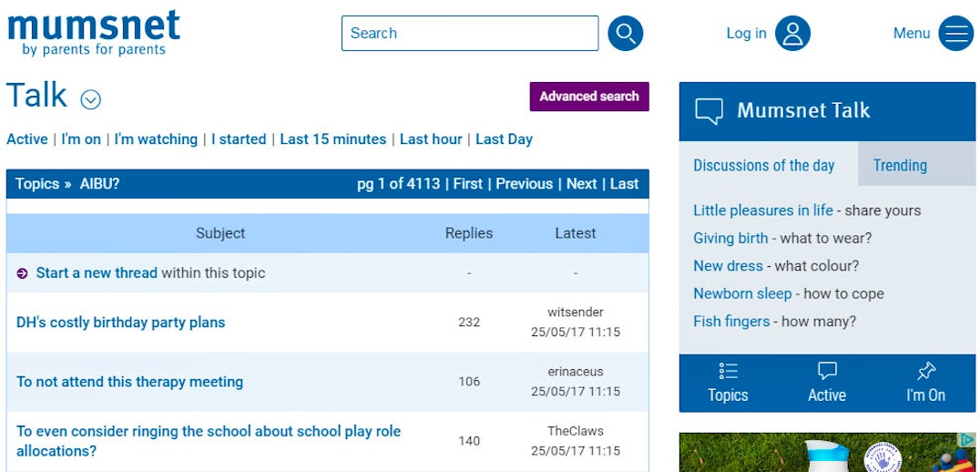Click username erinaceus
The height and width of the screenshot is (472, 980).
point(576,372)
